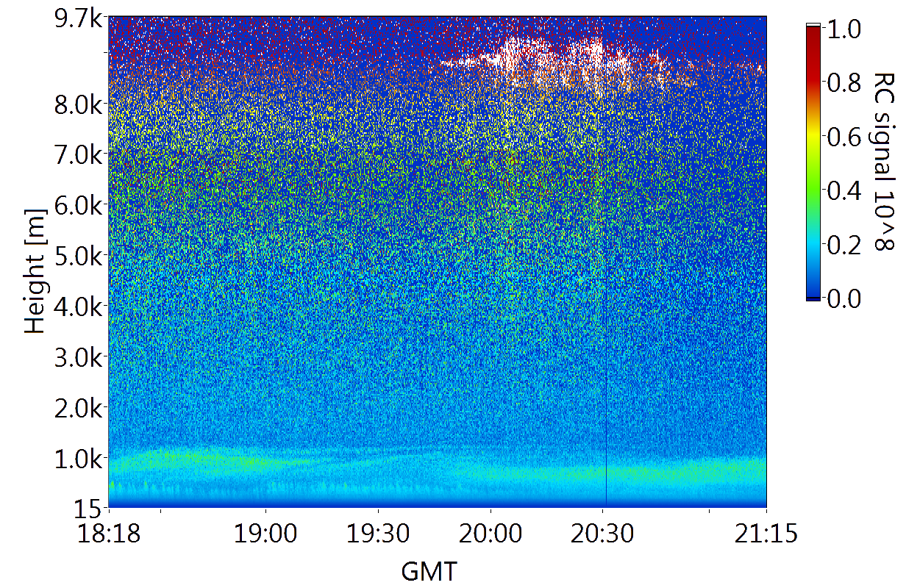The height and width of the screenshot is (588, 906).
Task: Select the 20:30 time axis label
Action: tap(603, 533)
